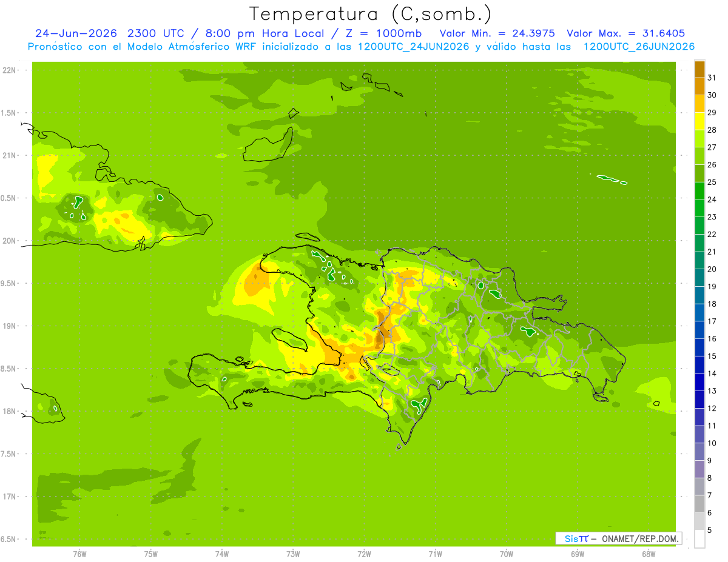Screen dimensions: 728x562
Task: Click the '19N' latitude label
Action: pos(9,326)
